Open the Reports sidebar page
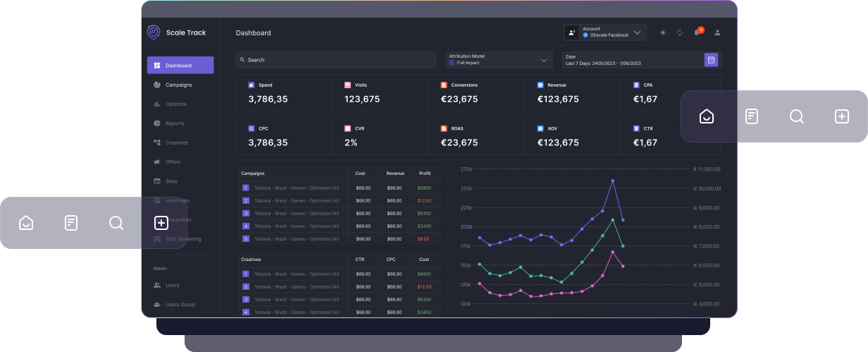868x352 pixels. click(174, 123)
